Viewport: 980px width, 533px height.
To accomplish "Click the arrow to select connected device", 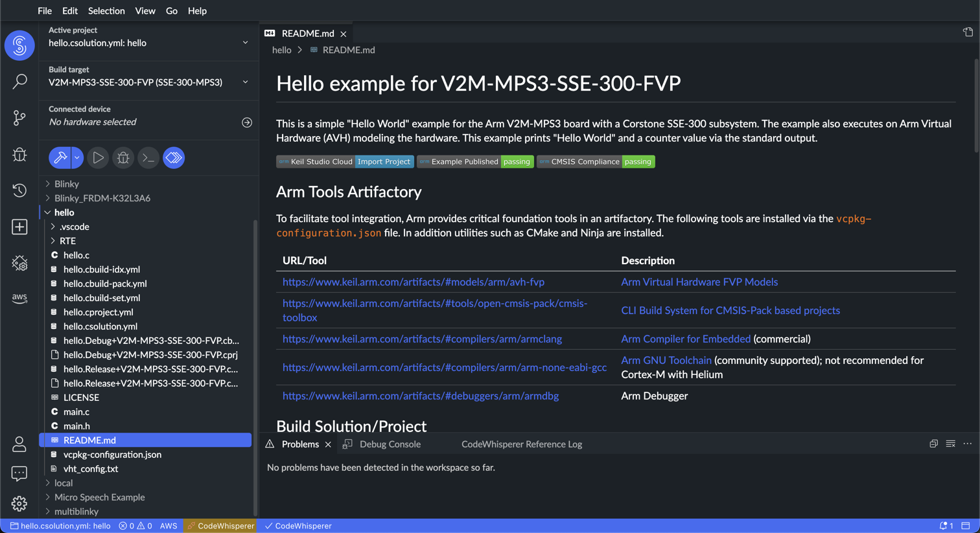I will pos(247,122).
